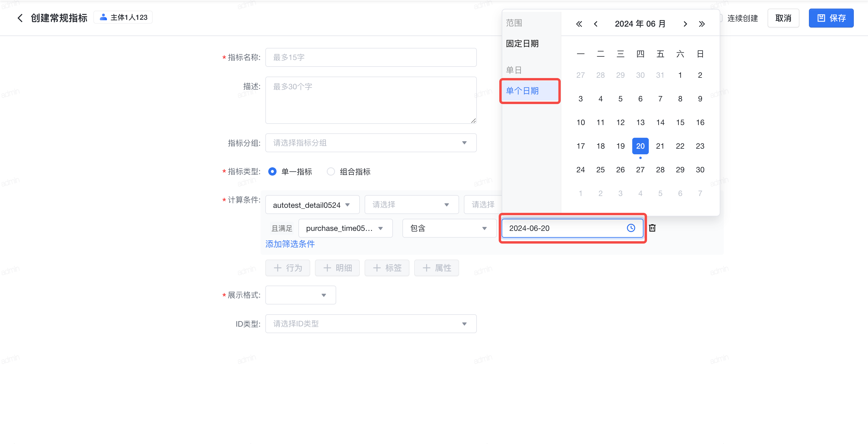Pick May 27 in the calendar
868x444 pixels.
tap(580, 75)
